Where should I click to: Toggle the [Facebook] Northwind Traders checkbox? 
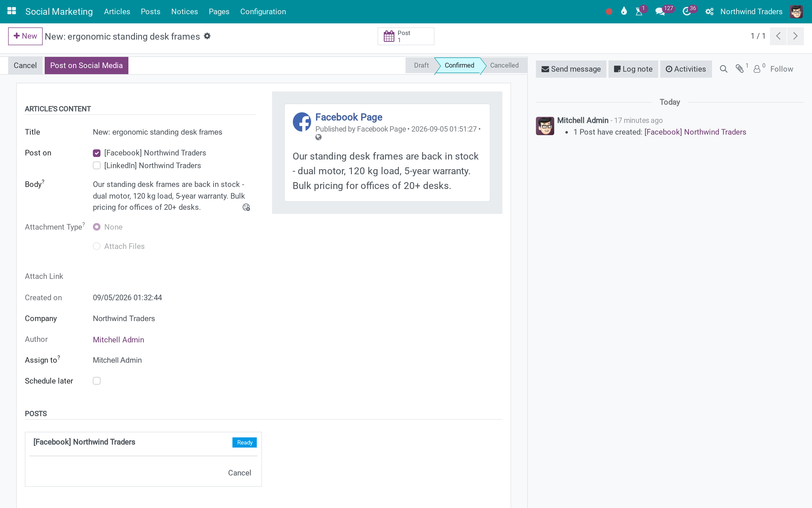97,153
